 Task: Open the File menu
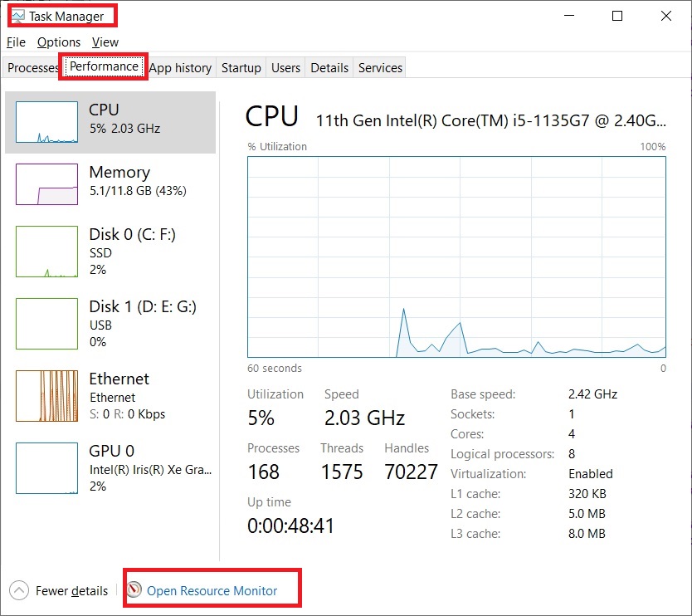[16, 42]
